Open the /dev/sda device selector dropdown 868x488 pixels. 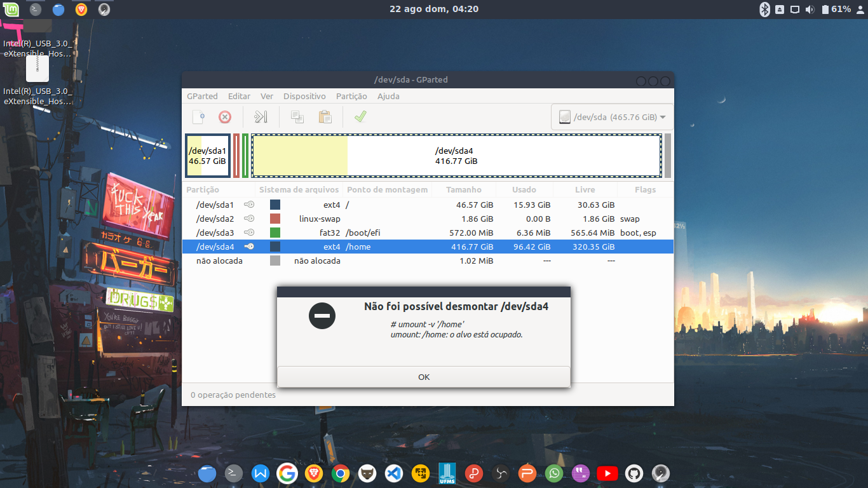pyautogui.click(x=612, y=117)
